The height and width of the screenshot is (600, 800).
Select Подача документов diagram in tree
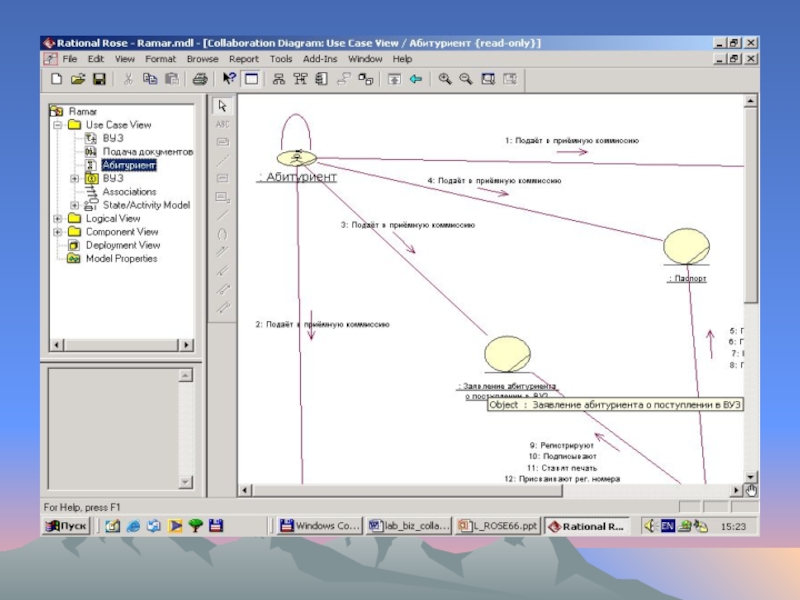[x=147, y=152]
